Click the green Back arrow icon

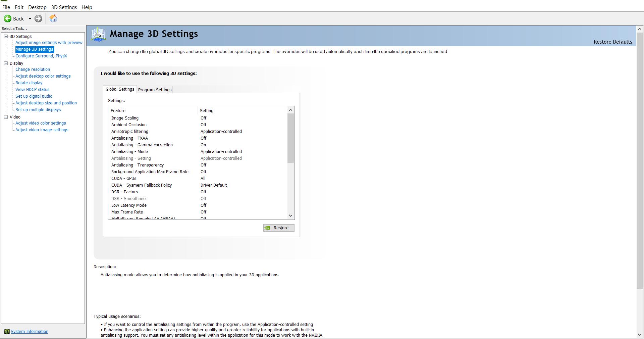(x=8, y=18)
